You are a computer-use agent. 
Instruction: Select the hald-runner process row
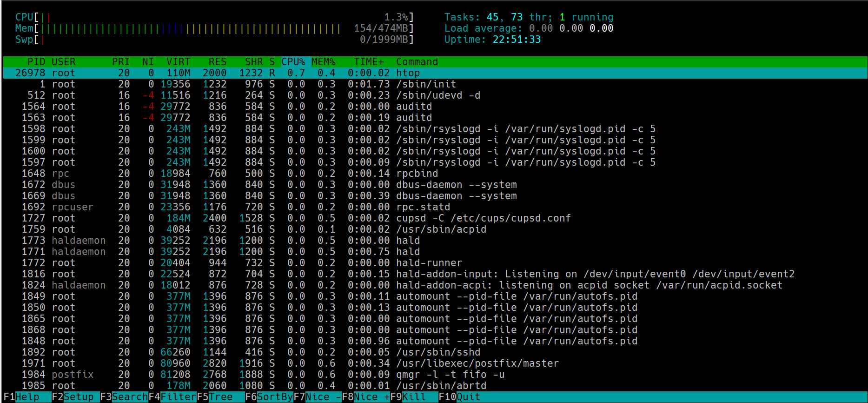(x=435, y=263)
